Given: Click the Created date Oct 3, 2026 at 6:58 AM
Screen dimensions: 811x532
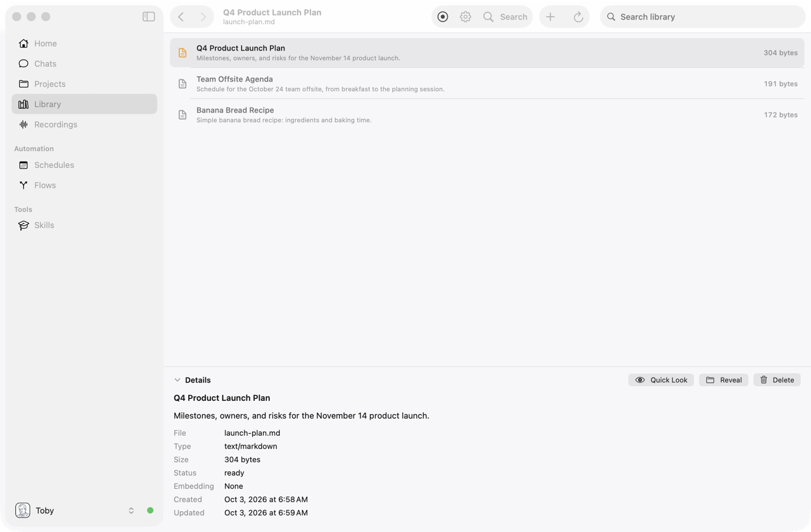Looking at the screenshot, I should (266, 500).
